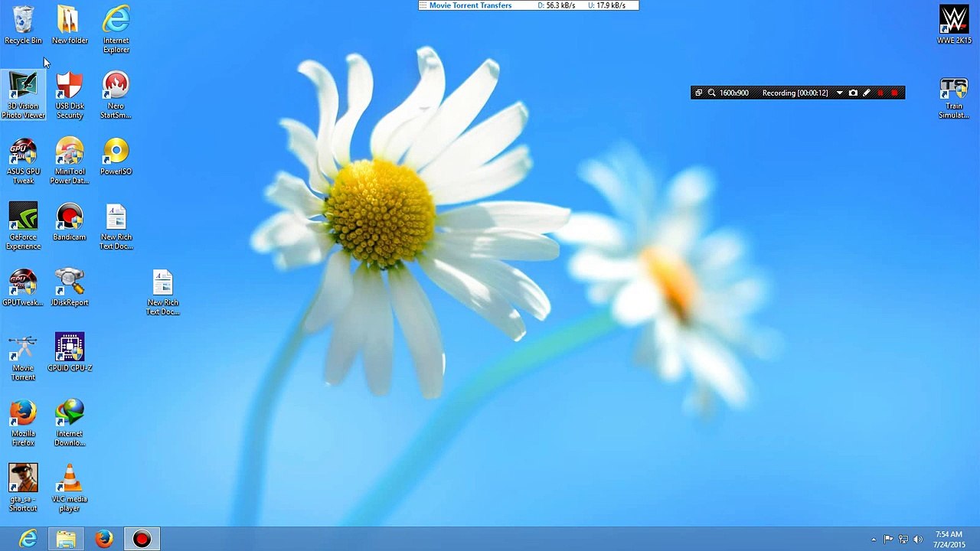Screen dimensions: 980x551
Task: Stop the recording with the red stop button
Action: click(x=894, y=93)
